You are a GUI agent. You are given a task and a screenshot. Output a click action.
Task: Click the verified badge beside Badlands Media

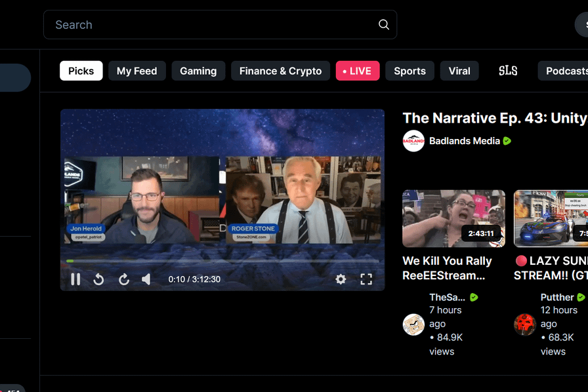tap(506, 140)
